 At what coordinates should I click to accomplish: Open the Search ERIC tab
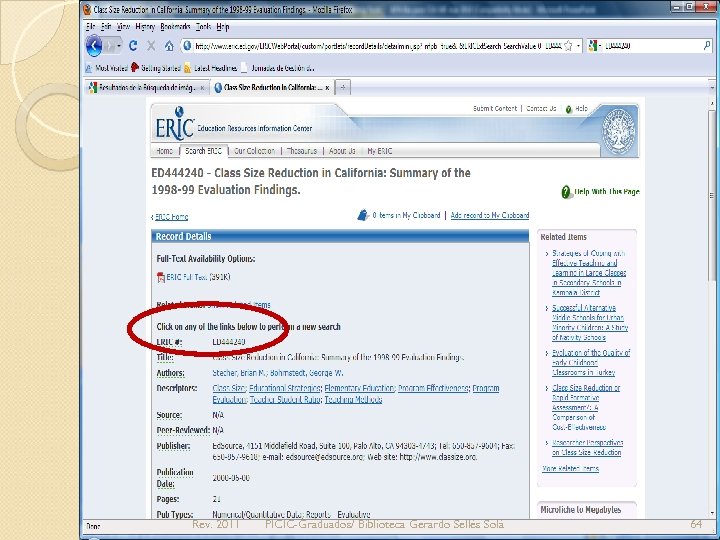point(203,151)
